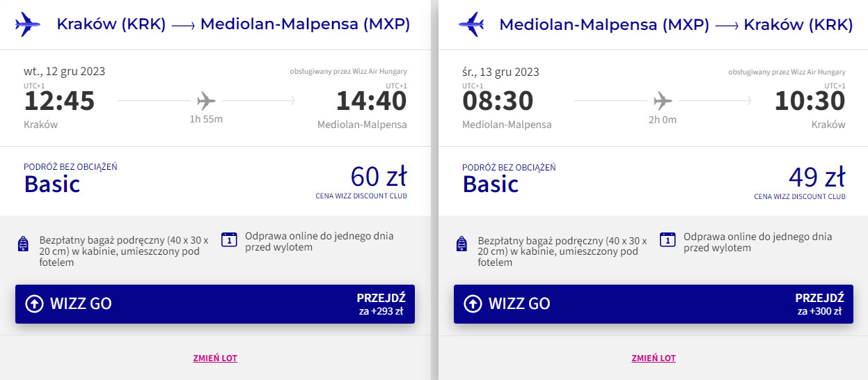Click ZMIEŃ LOT under the Mediolan-Malpensa return flight
Screen dimensions: 868x380
tap(654, 358)
